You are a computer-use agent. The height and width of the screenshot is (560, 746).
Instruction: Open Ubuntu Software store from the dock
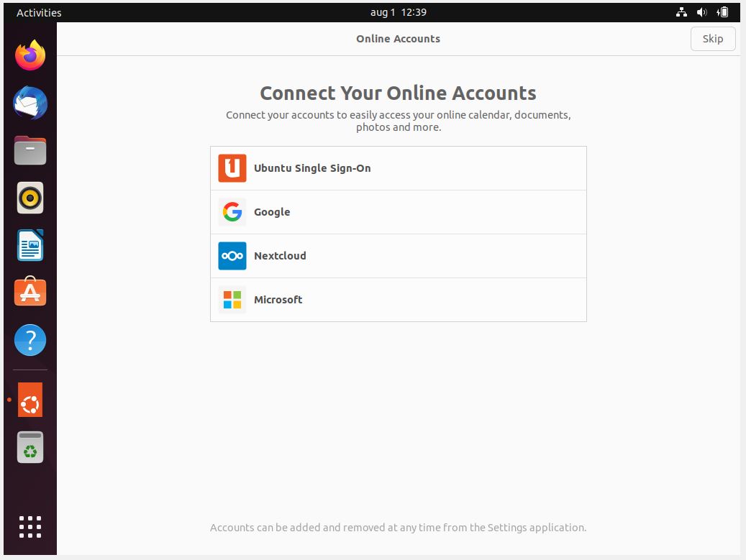pyautogui.click(x=30, y=291)
